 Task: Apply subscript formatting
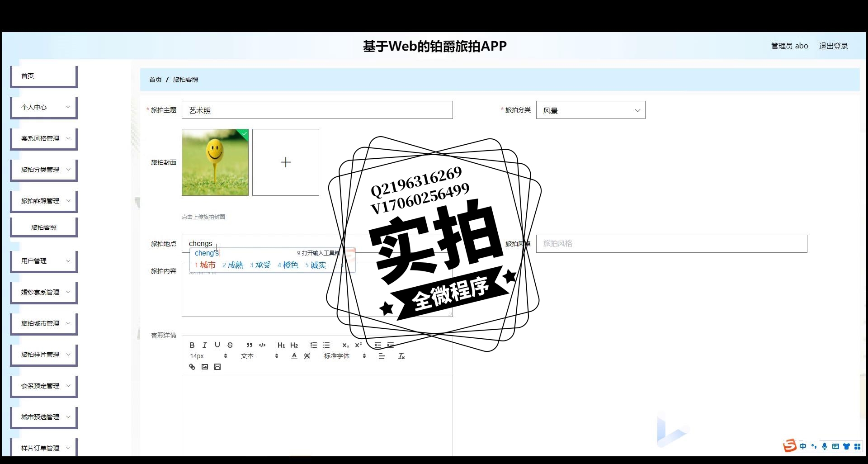[346, 345]
